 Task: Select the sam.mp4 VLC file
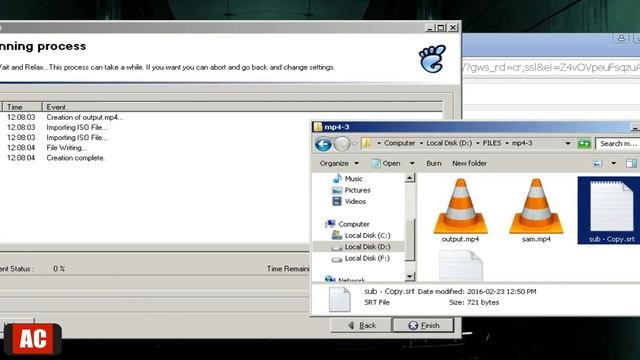click(536, 211)
